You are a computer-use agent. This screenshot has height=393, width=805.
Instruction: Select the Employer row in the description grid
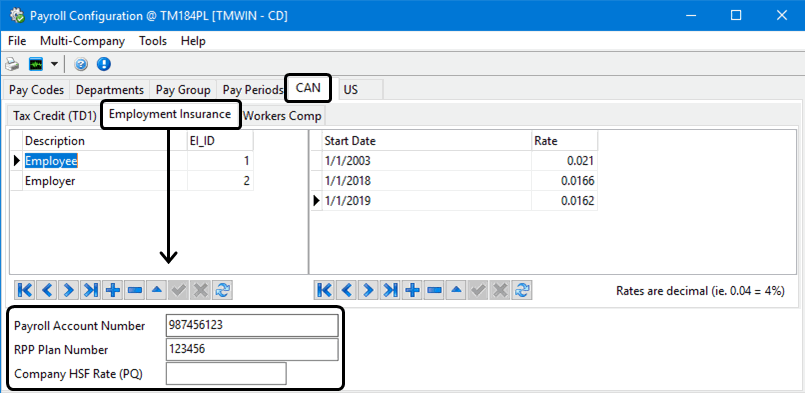point(138,181)
